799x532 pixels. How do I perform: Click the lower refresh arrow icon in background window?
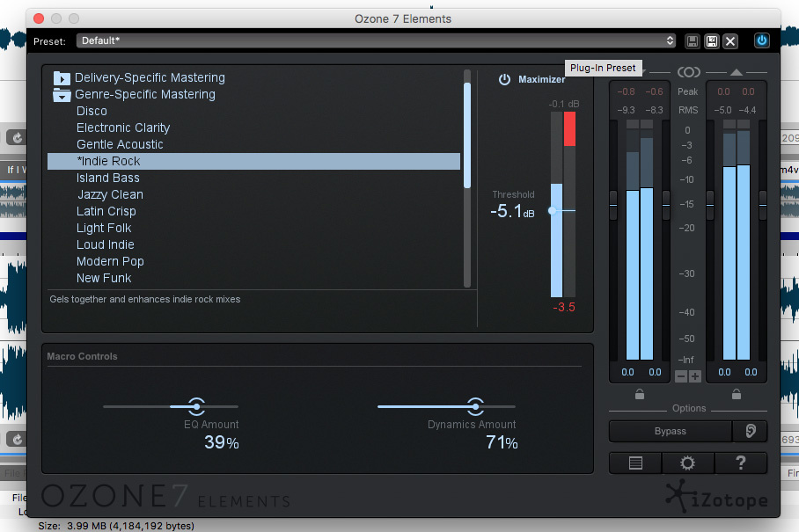[x=18, y=440]
